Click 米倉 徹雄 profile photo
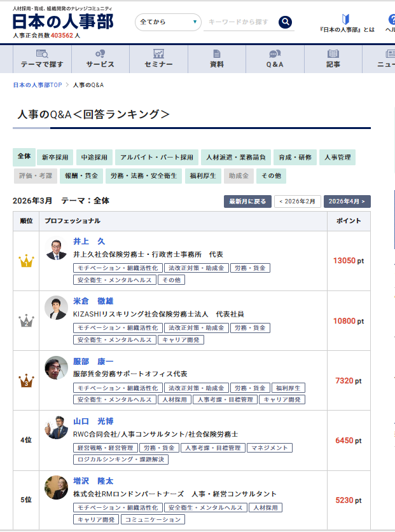Screen dimensions: 395x532 (56, 308)
